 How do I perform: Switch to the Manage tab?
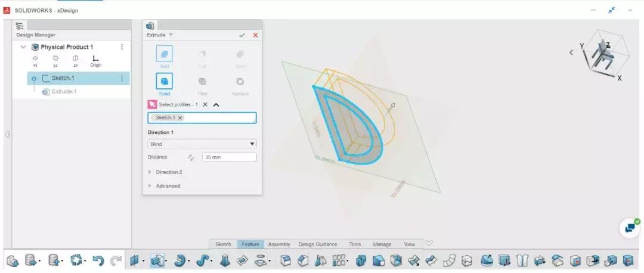[382, 244]
